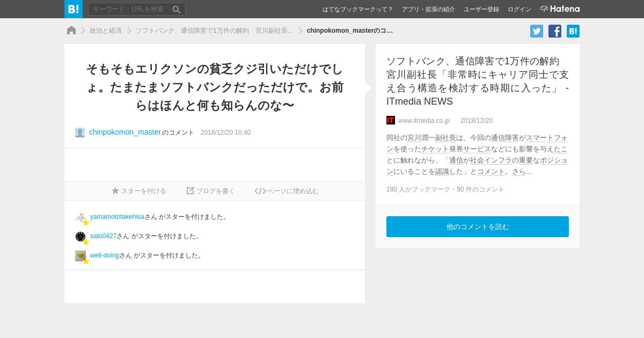Click the Hatena logo in header
The width and height of the screenshot is (644, 338).
point(560,9)
